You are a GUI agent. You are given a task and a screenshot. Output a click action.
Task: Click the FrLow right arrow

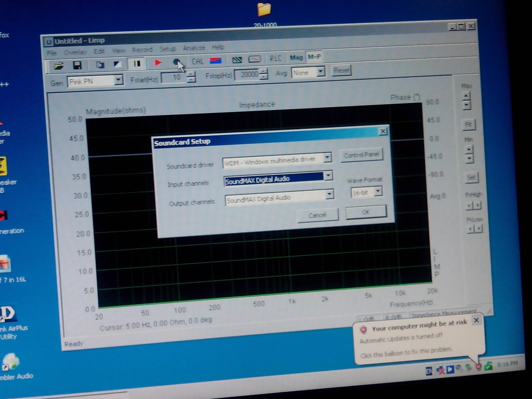coord(479,229)
